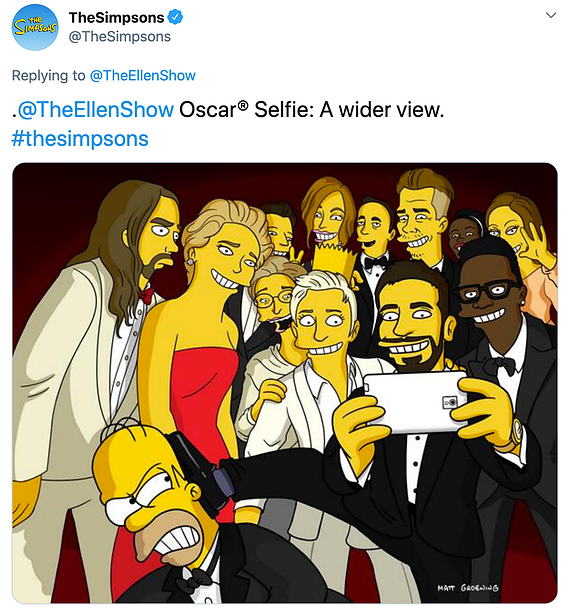Open TheSimpsons display name link
Viewport: 569px width, 614px height.
click(x=116, y=18)
